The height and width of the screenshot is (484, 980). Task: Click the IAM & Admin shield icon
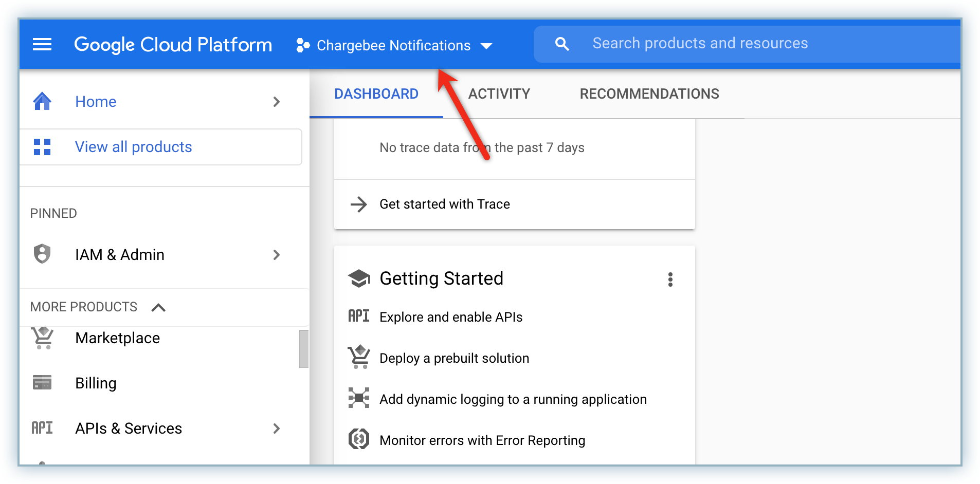coord(42,254)
